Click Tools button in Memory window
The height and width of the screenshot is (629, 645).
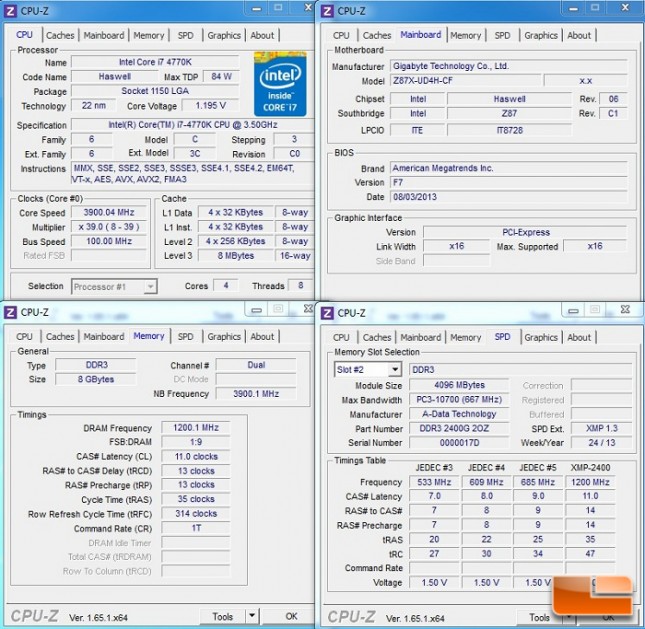223,616
